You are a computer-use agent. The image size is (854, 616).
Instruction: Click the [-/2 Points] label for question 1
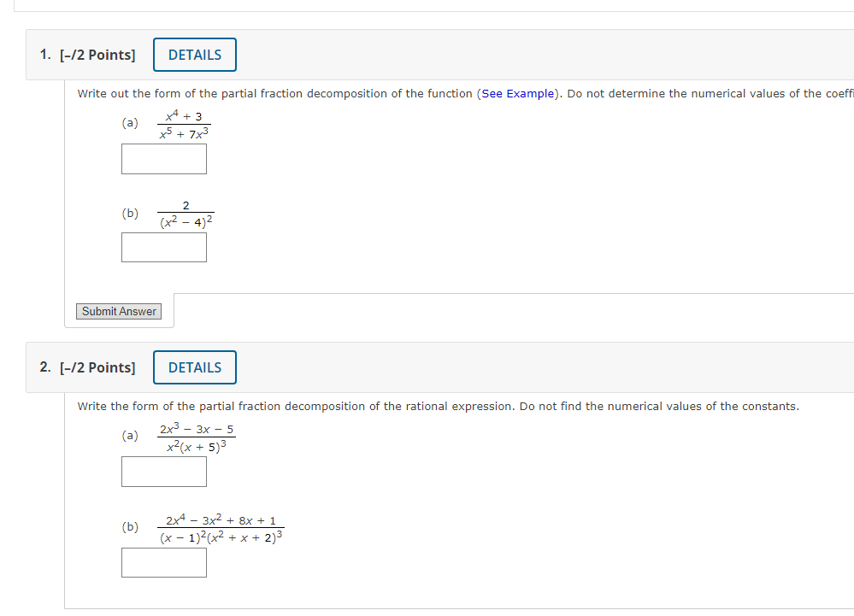coord(97,54)
